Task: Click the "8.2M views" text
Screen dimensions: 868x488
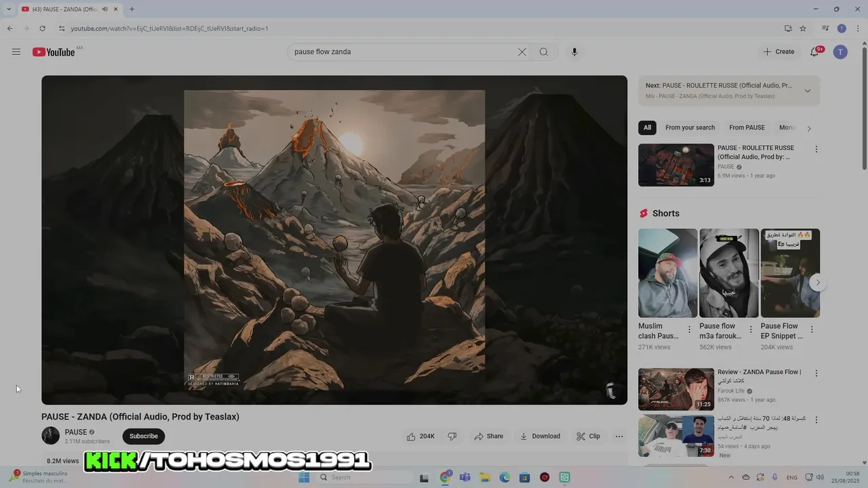Action: (63, 461)
